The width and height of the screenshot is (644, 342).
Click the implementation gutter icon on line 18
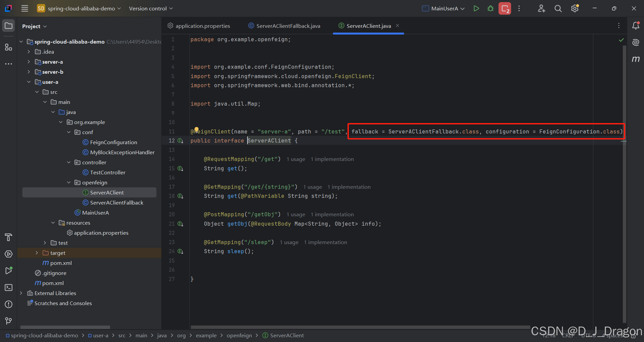(x=180, y=196)
